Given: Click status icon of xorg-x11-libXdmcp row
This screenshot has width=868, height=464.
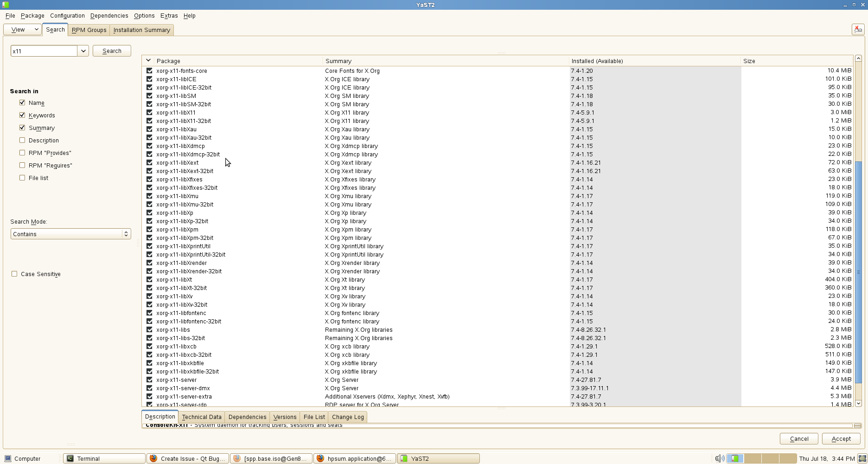Looking at the screenshot, I should [149, 146].
